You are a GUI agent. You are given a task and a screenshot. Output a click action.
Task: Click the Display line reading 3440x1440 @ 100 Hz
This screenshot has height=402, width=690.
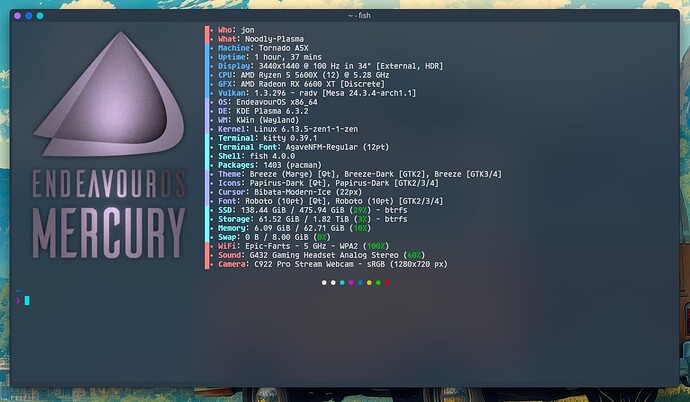tap(330, 66)
